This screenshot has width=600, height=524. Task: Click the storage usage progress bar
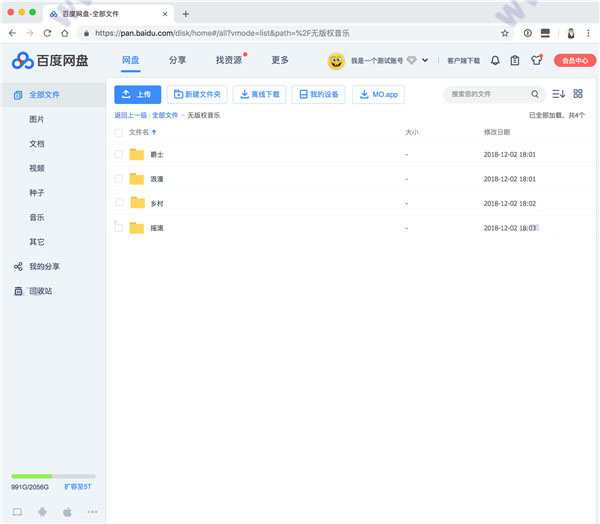pos(53,476)
